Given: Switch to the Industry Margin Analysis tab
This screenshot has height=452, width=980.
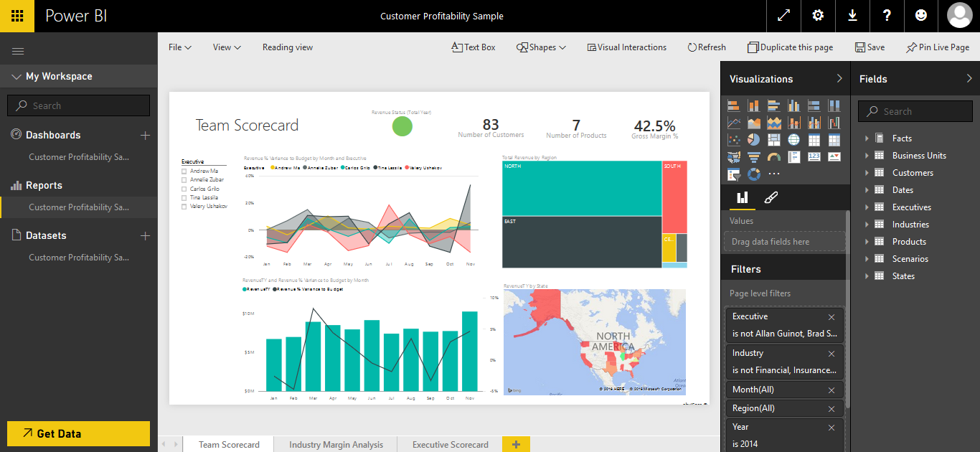Looking at the screenshot, I should point(336,444).
